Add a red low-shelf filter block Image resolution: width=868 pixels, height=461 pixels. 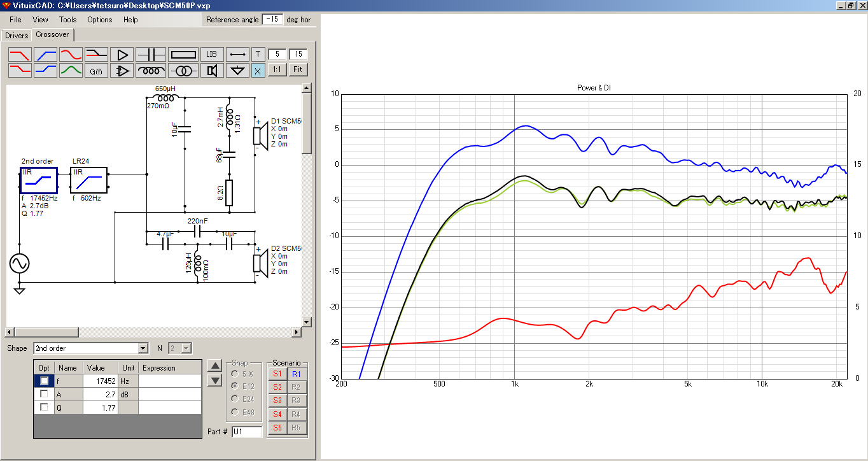click(x=20, y=70)
